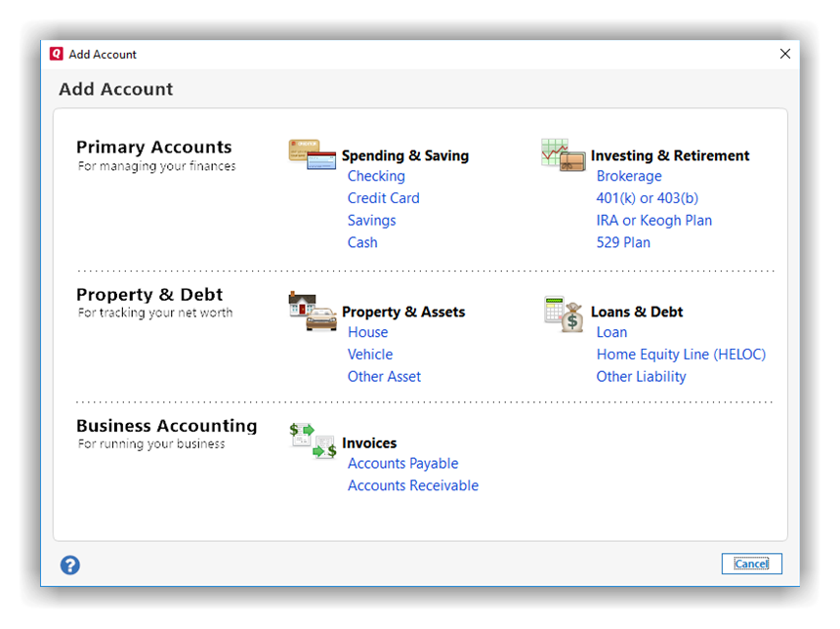
Task: Click the Invoices dollar documents icon
Action: [313, 440]
